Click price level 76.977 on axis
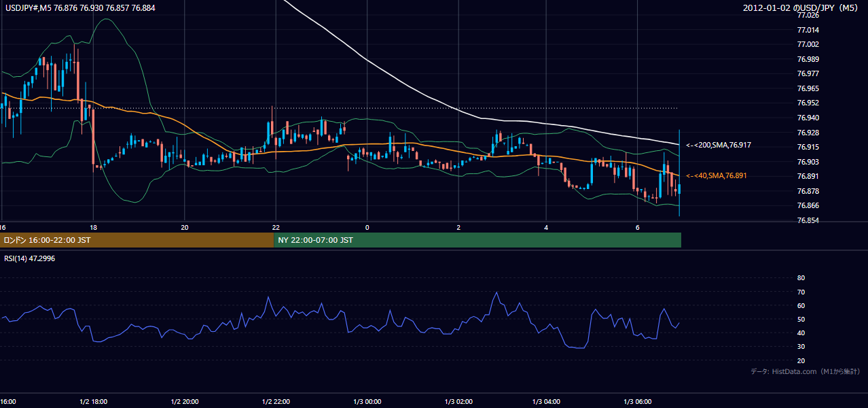Image resolution: width=868 pixels, height=408 pixels. [808, 73]
